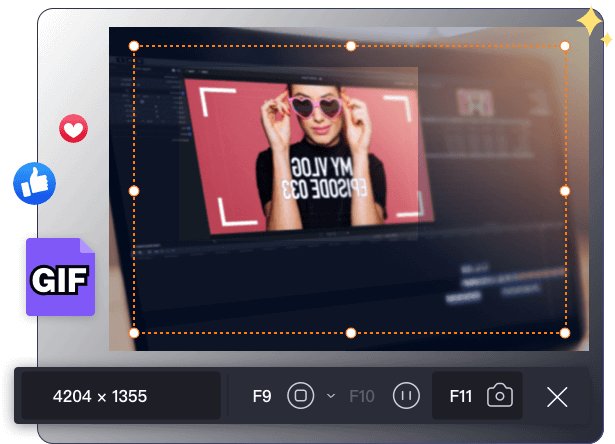615x444 pixels.
Task: Click the video preview of woman with sunglasses
Action: coord(310,155)
